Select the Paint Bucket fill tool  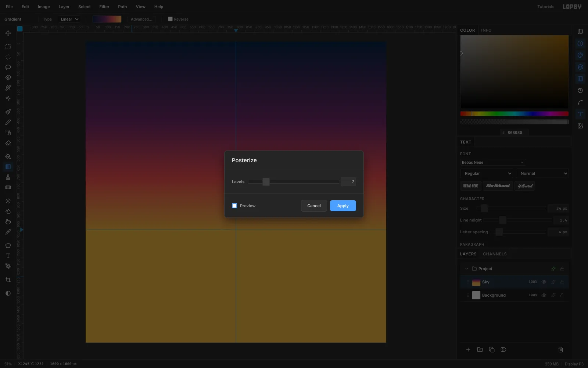click(8, 156)
